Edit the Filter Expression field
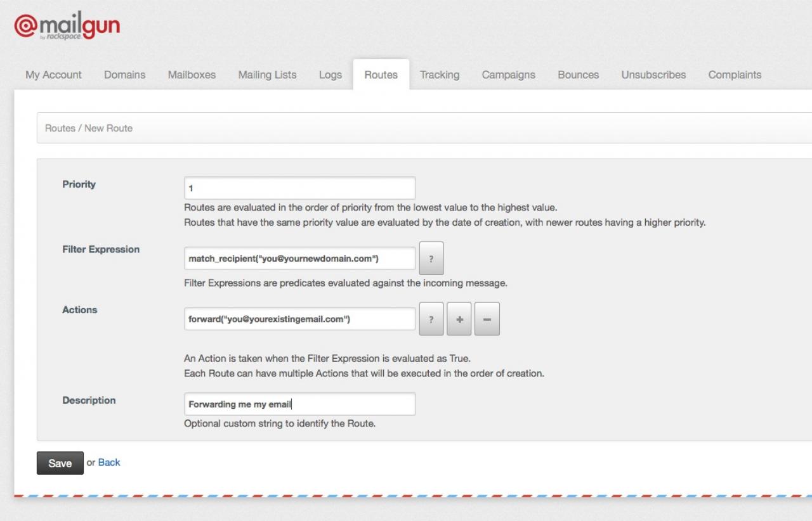This screenshot has width=812, height=521. click(x=300, y=258)
